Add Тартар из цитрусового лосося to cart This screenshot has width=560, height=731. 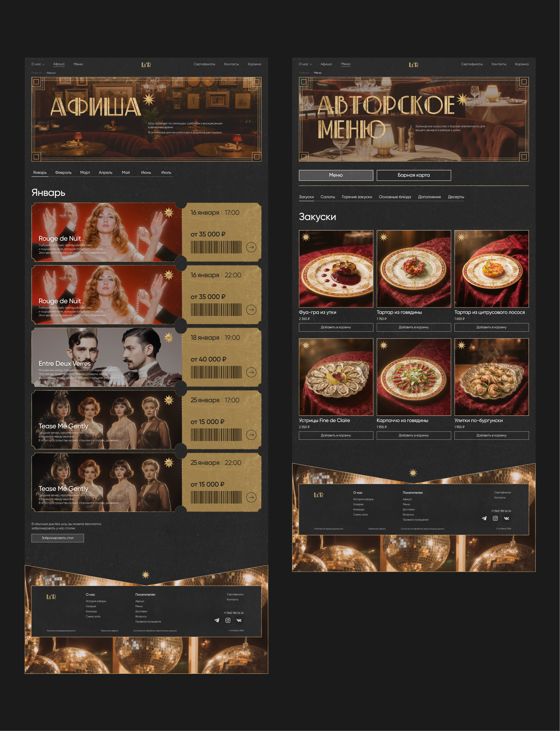point(491,327)
